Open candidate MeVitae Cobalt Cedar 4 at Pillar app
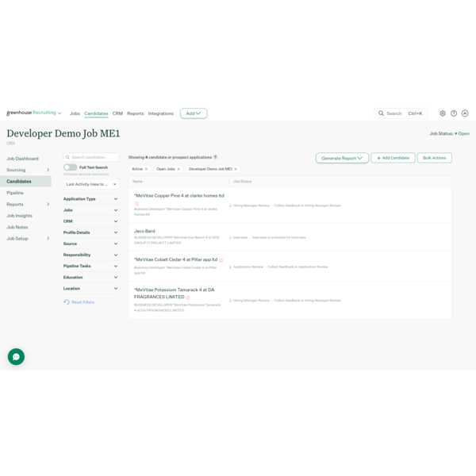 point(176,259)
